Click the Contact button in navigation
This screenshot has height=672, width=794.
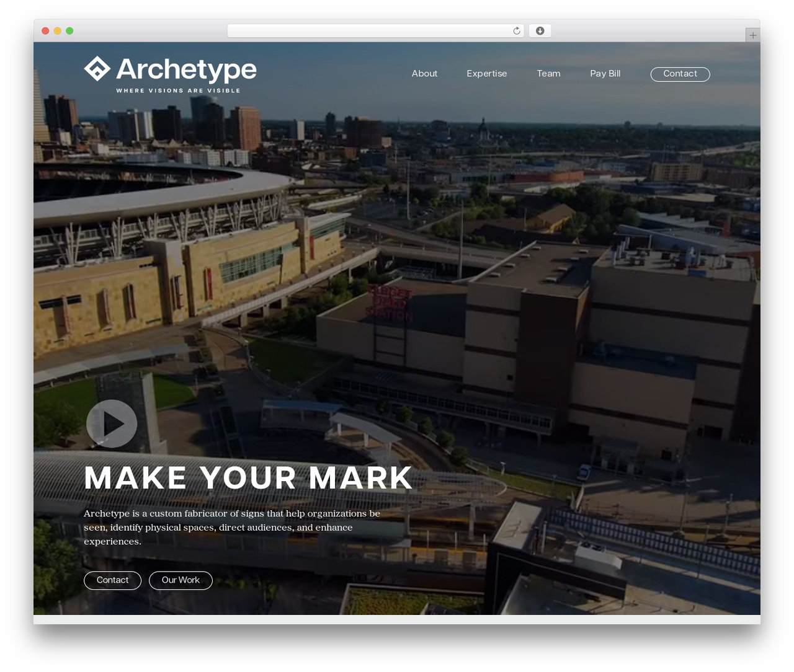(680, 74)
